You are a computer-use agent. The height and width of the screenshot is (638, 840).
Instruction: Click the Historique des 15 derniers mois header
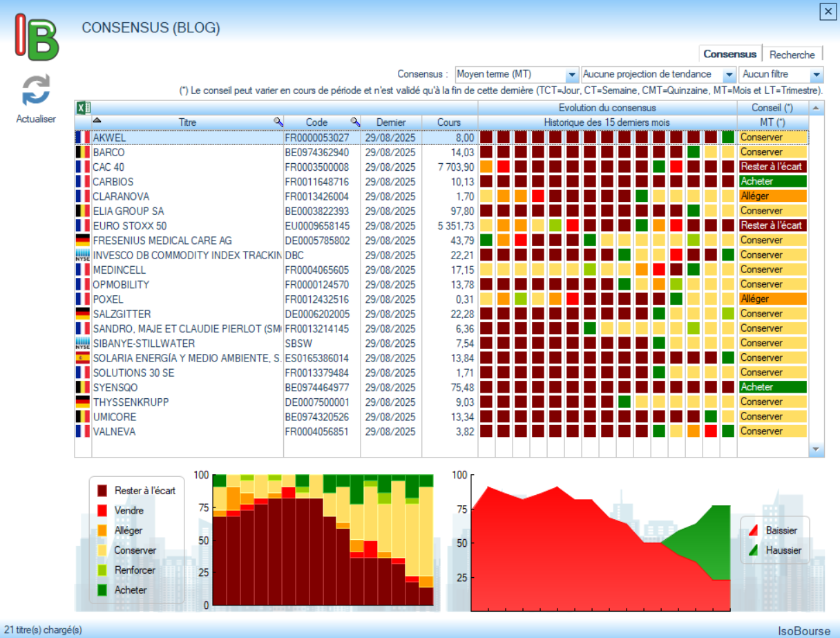(x=607, y=122)
